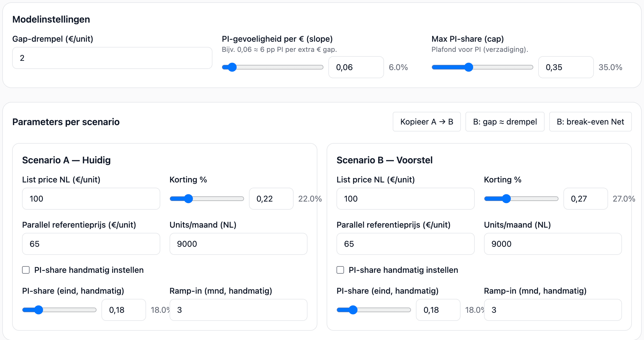The height and width of the screenshot is (340, 644).
Task: Enable manual PI-share checkbox in Scenario A
Action: tap(26, 270)
